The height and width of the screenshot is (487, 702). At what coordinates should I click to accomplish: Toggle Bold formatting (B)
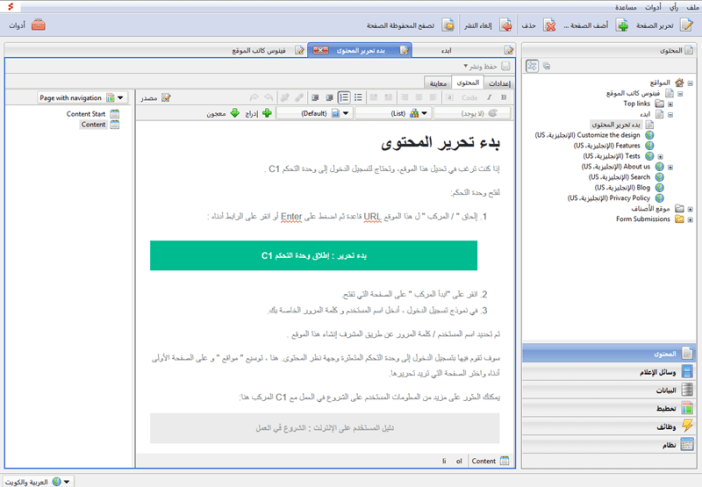click(x=504, y=98)
